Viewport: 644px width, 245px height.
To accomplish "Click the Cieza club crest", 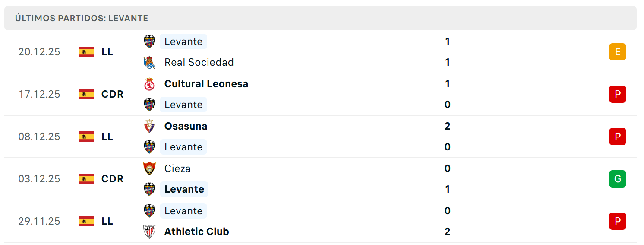I will (149, 169).
